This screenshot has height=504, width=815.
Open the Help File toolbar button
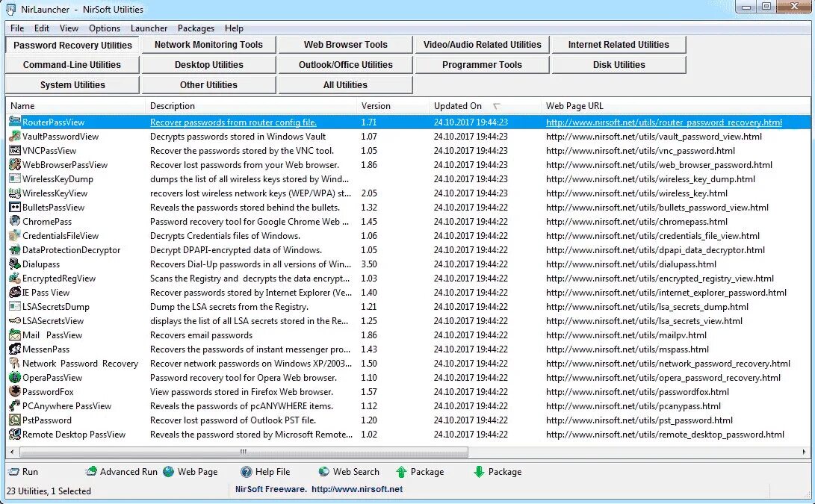point(266,472)
